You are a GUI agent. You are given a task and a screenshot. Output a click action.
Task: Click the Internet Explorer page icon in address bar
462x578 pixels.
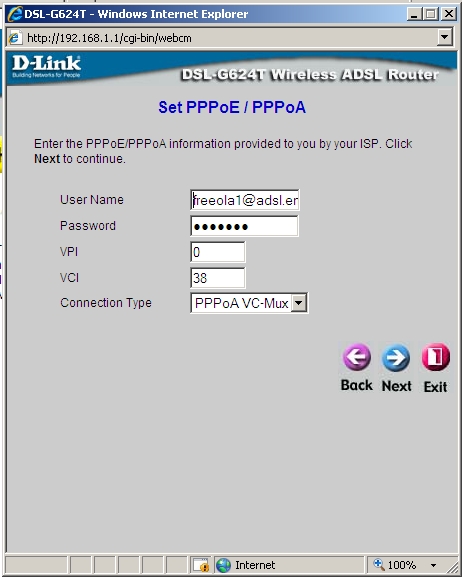(x=15, y=38)
